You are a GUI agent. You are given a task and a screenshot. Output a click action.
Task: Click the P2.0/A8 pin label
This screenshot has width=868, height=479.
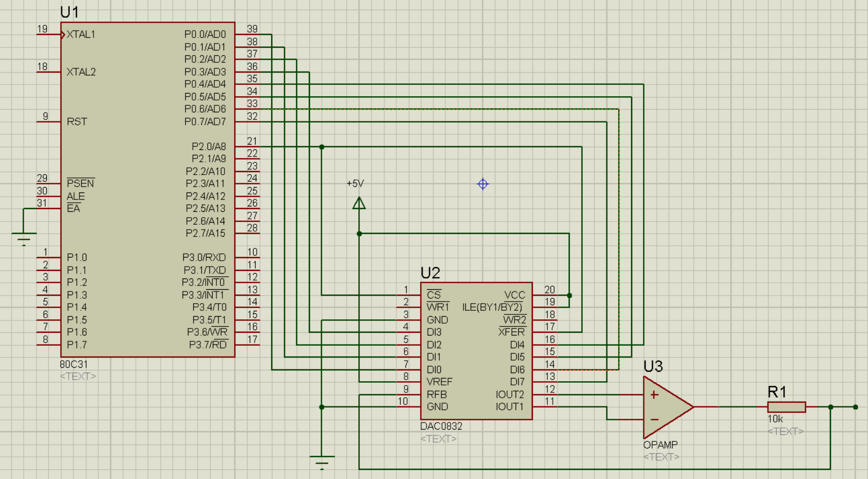coord(209,147)
